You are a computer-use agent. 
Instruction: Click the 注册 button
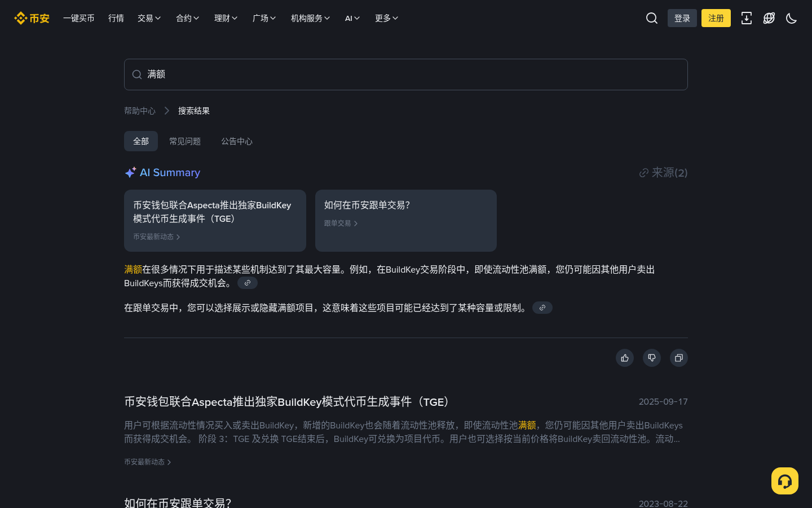click(x=716, y=18)
